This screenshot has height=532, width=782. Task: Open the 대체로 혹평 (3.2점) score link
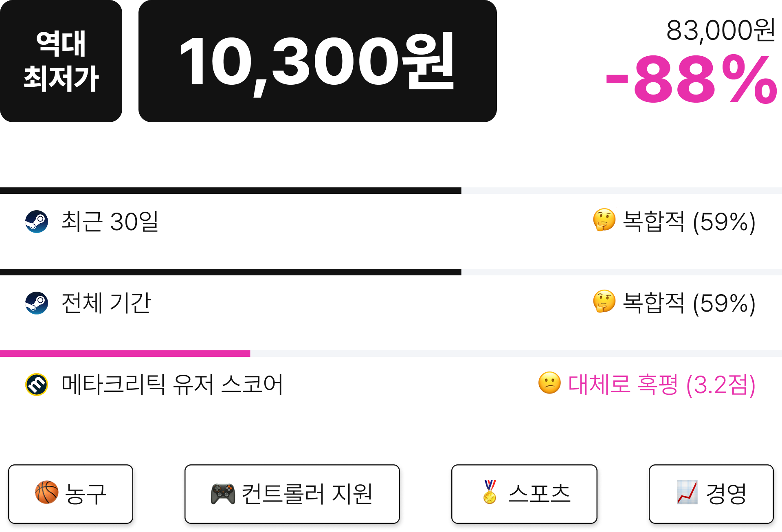click(661, 385)
